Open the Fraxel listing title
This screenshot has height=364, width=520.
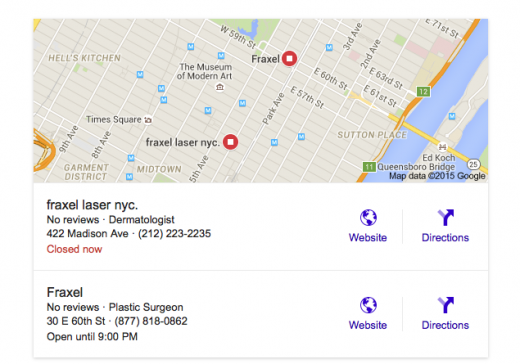[x=65, y=292]
